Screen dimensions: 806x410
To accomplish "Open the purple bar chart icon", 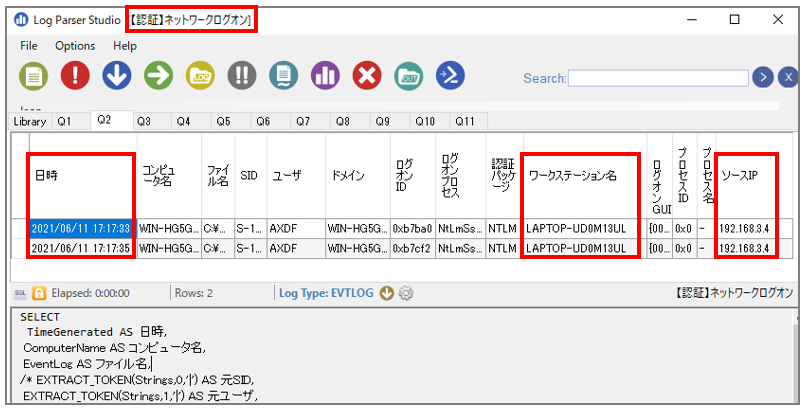I will click(325, 76).
